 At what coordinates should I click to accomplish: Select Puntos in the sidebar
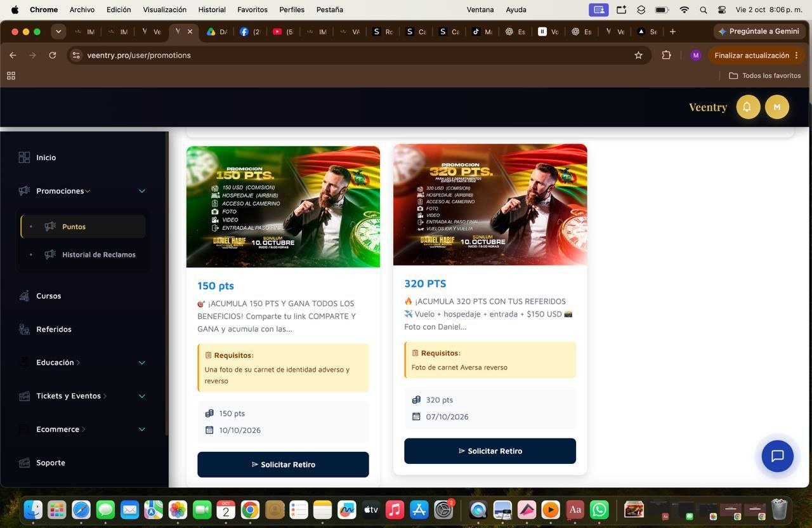tap(83, 227)
